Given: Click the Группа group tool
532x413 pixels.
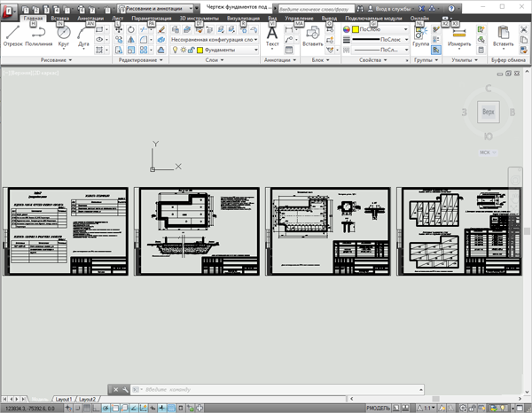Looking at the screenshot, I should (x=420, y=36).
